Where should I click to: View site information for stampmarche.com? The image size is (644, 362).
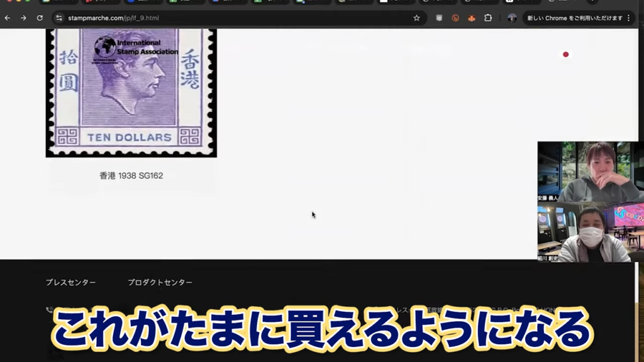coord(59,18)
